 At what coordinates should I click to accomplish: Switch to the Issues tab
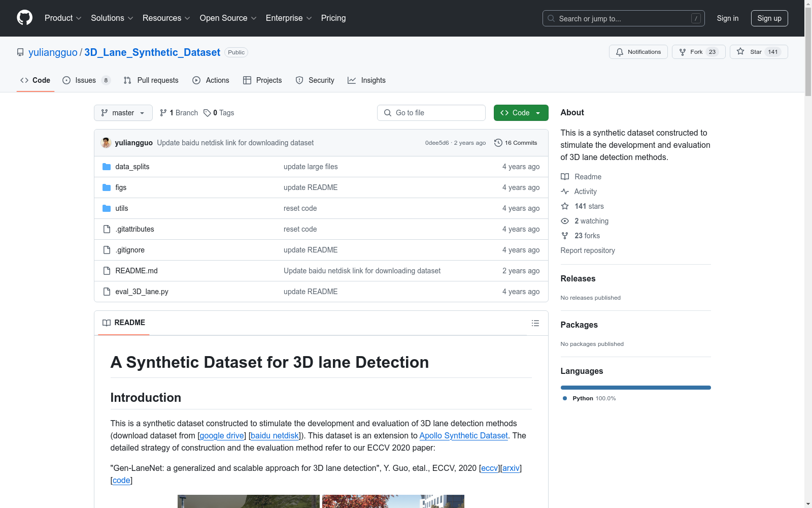pos(85,80)
